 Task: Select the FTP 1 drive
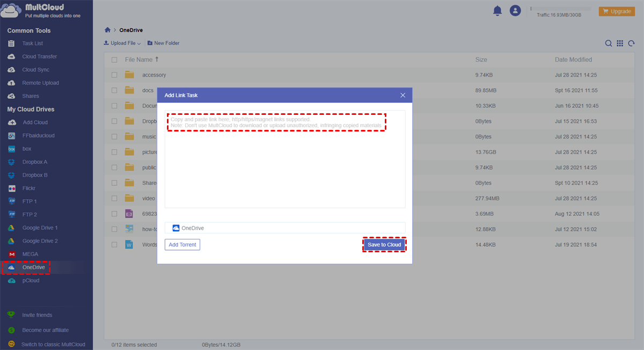(x=30, y=201)
